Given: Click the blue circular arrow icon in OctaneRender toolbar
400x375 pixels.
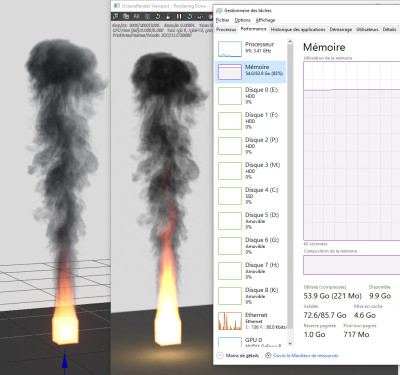Looking at the screenshot, I should [x=190, y=16].
